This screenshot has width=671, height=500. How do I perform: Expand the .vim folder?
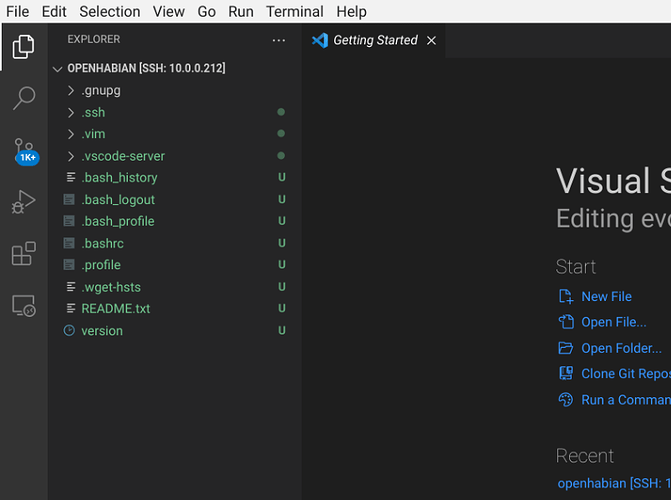pos(71,134)
